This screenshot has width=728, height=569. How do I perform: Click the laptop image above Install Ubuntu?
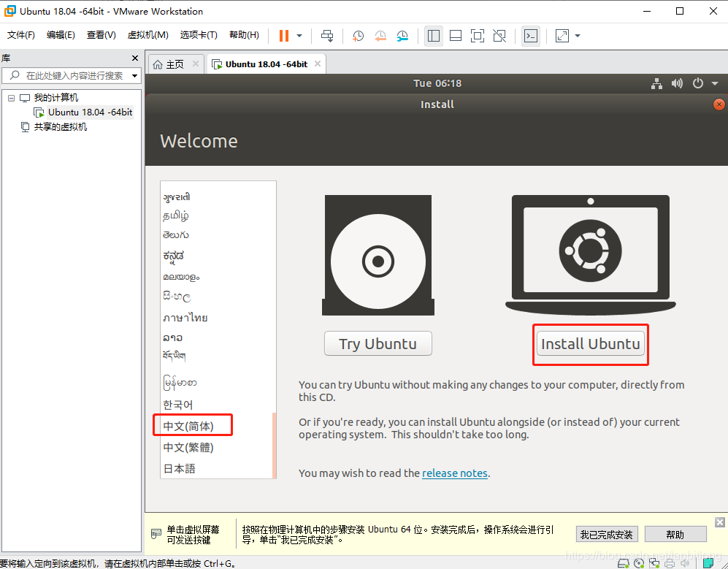591,255
